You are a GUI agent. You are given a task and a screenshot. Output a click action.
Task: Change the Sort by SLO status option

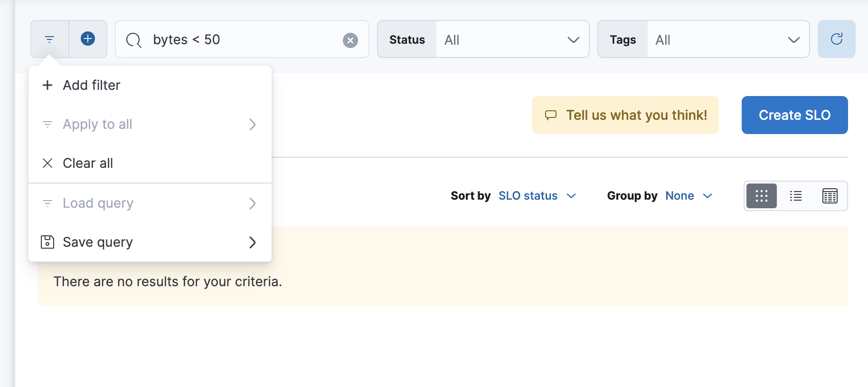[x=537, y=196]
